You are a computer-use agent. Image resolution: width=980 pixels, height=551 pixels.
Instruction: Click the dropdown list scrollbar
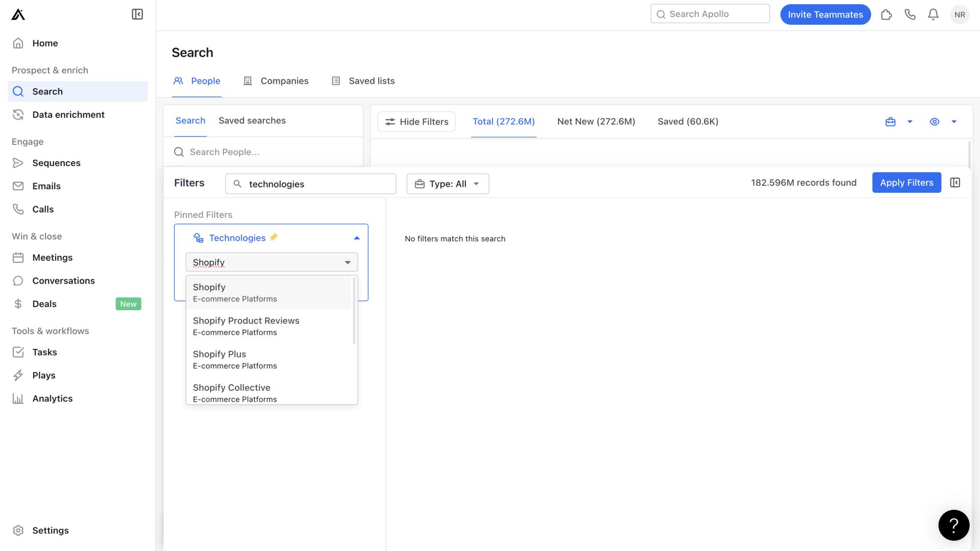[354, 311]
